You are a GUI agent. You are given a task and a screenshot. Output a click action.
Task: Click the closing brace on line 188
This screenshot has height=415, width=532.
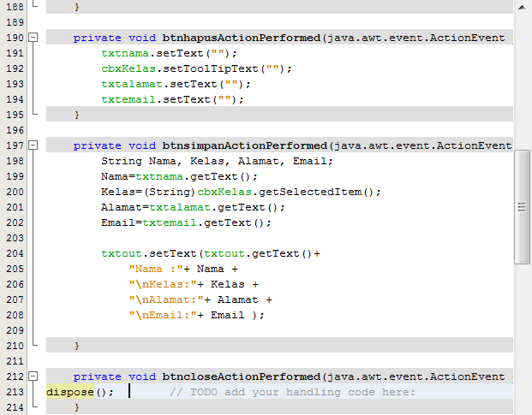pyautogui.click(x=77, y=7)
